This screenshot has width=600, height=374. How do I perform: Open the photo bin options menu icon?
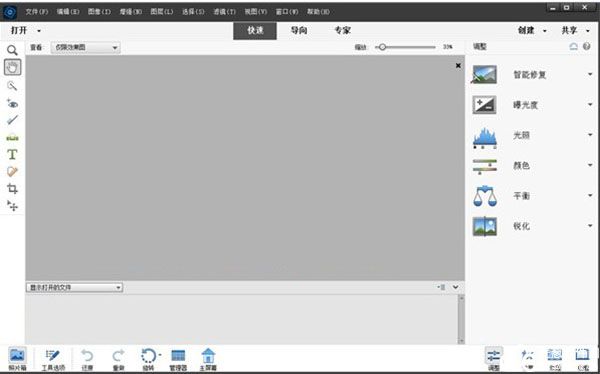[x=441, y=287]
